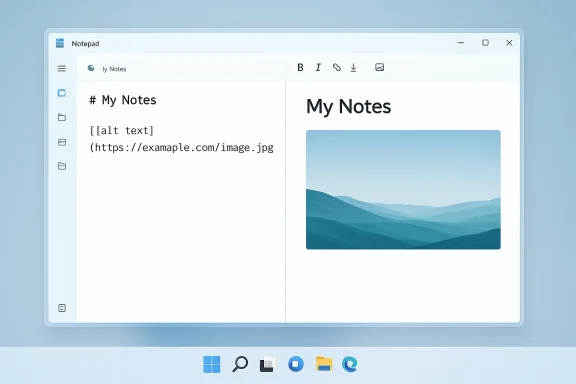Insert a link with the link icon
Viewport: 576px width, 384px height.
pos(336,67)
